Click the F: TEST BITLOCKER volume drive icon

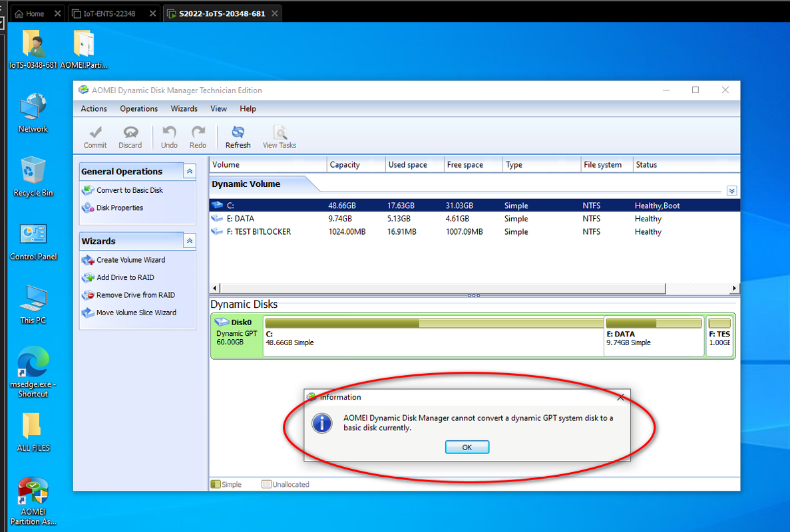pyautogui.click(x=217, y=231)
